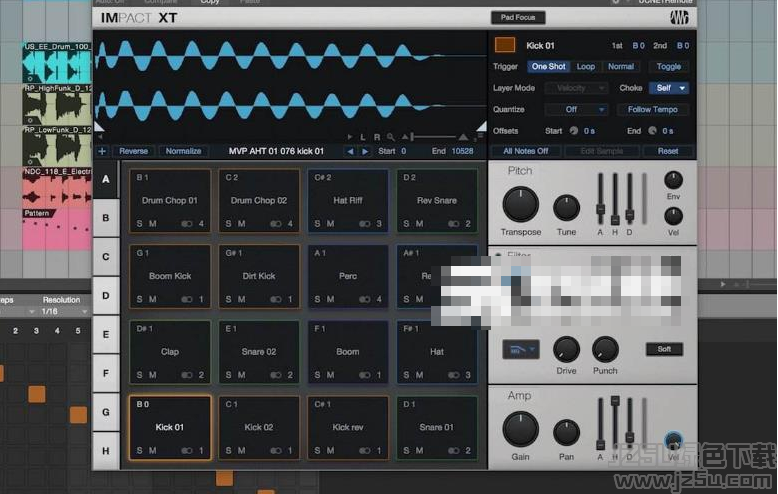
Task: Enable the Soft filter button
Action: click(x=664, y=349)
